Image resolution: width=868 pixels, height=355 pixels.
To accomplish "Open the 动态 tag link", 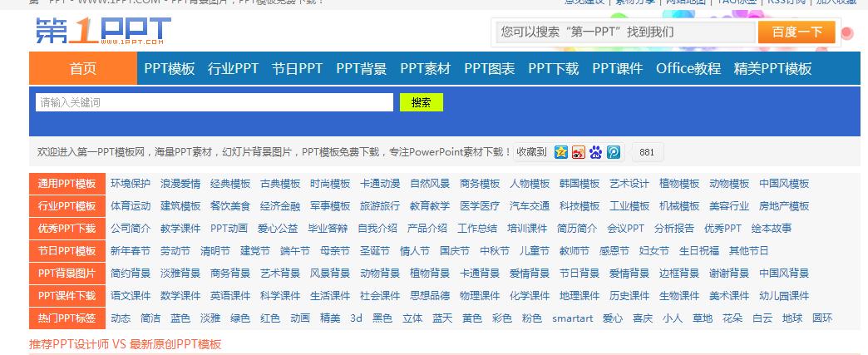I will pos(121,318).
